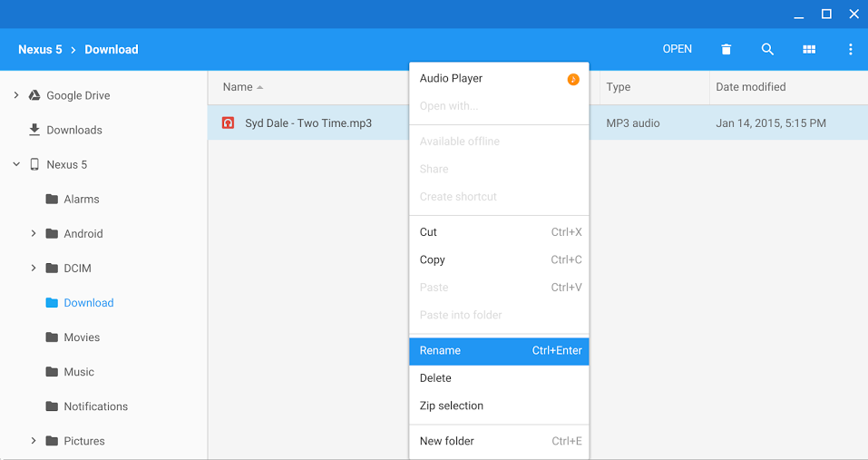Image resolution: width=868 pixels, height=460 pixels.
Task: Click the Downloads arrow icon in sidebar
Action: [x=34, y=130]
